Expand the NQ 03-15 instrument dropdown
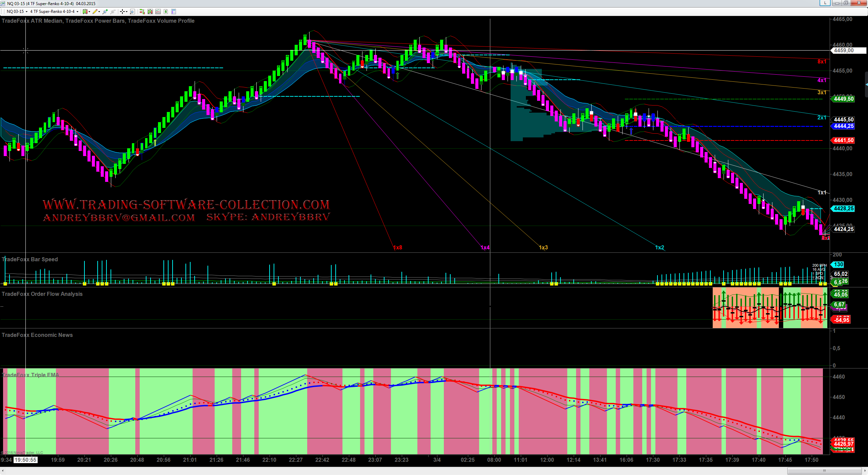 (x=26, y=12)
